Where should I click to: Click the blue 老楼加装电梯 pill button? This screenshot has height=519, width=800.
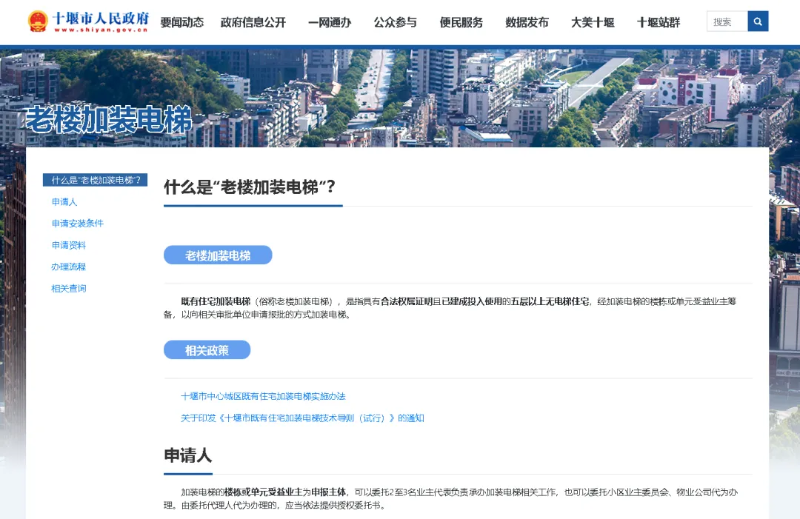point(218,255)
